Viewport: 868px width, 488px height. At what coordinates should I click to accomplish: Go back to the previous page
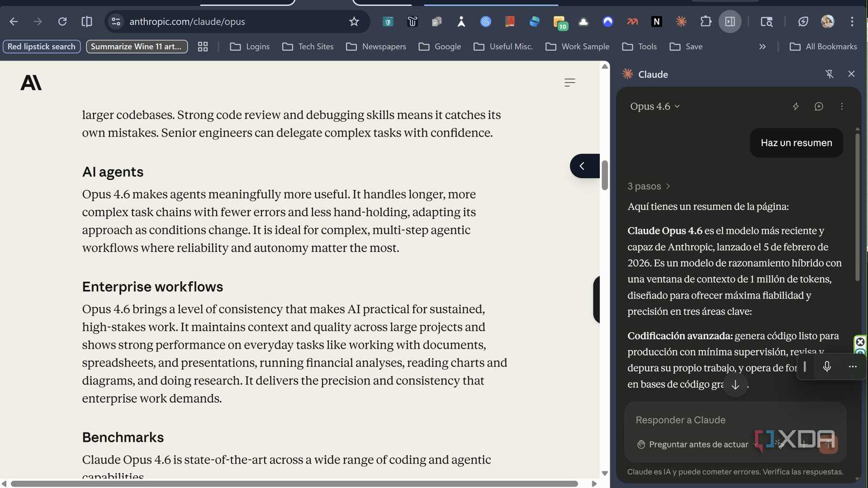coord(14,22)
